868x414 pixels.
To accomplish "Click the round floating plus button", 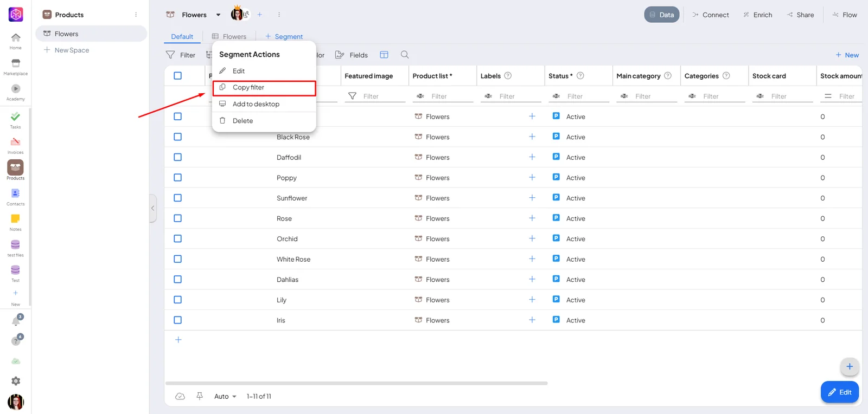I will pyautogui.click(x=850, y=366).
